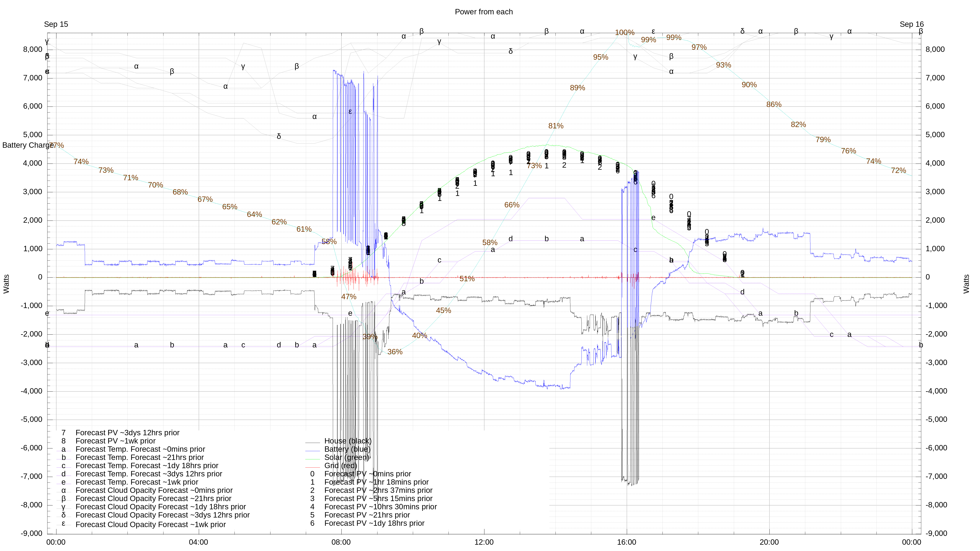Click the 'Power from each' chart title
Viewport: 980px width, 551px height.
tap(483, 12)
